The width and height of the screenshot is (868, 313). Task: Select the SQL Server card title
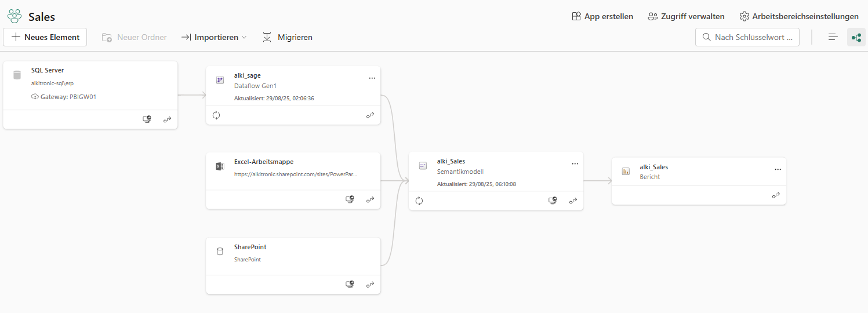[48, 70]
